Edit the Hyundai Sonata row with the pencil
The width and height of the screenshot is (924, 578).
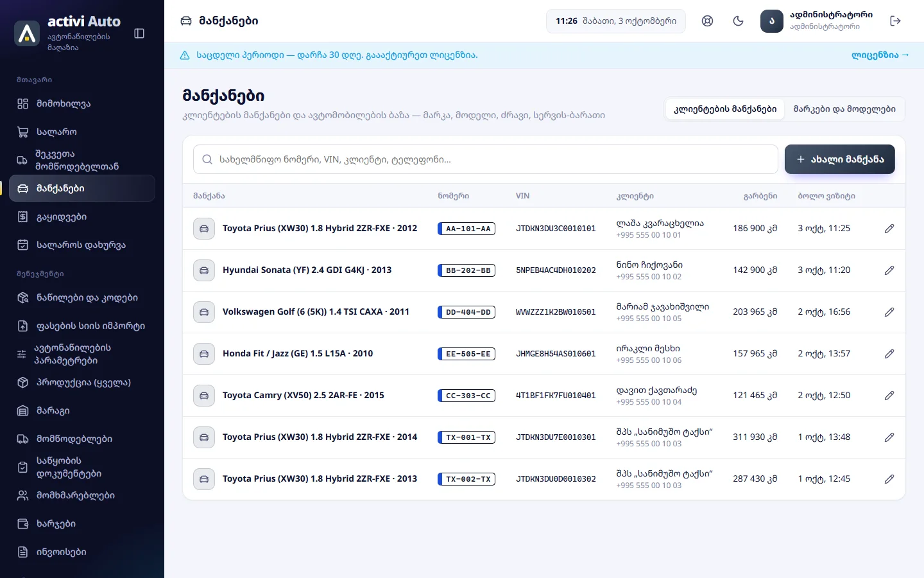click(889, 270)
